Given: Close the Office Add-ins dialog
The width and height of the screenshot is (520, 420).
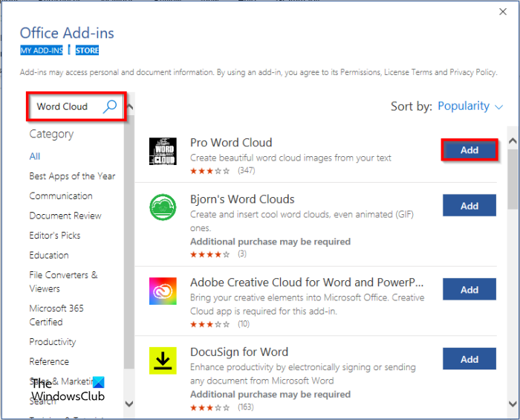Looking at the screenshot, I should (x=502, y=11).
